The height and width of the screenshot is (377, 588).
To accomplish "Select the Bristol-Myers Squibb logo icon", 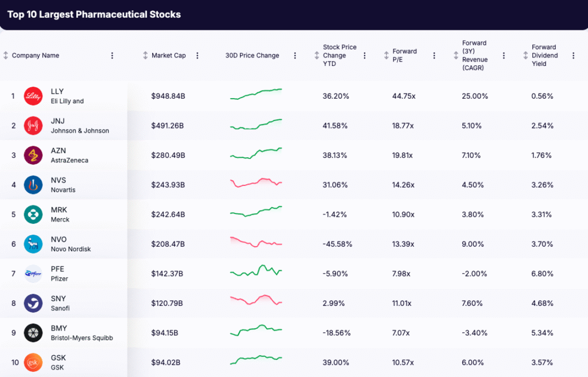I will click(33, 333).
